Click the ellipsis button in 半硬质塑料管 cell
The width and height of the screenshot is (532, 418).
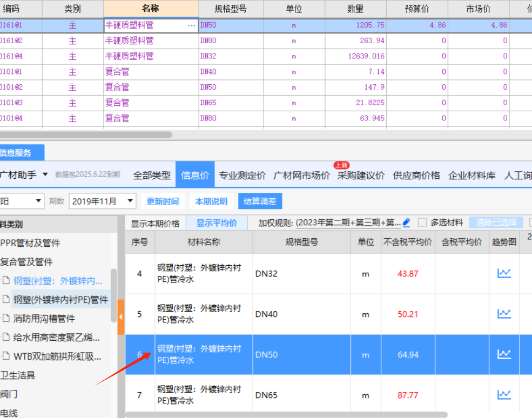coord(191,25)
